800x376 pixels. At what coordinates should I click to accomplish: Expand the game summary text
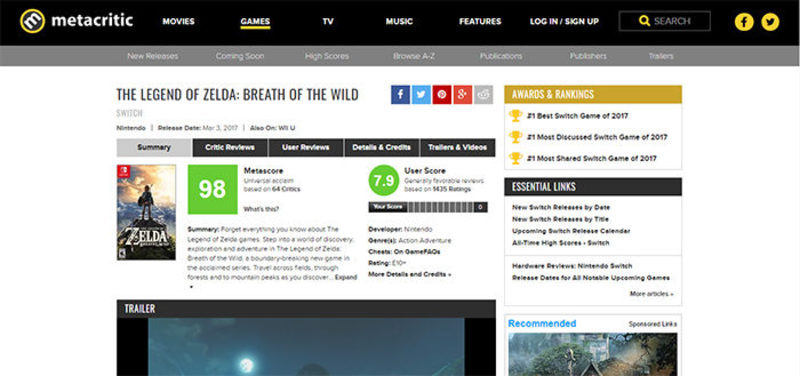(x=345, y=277)
